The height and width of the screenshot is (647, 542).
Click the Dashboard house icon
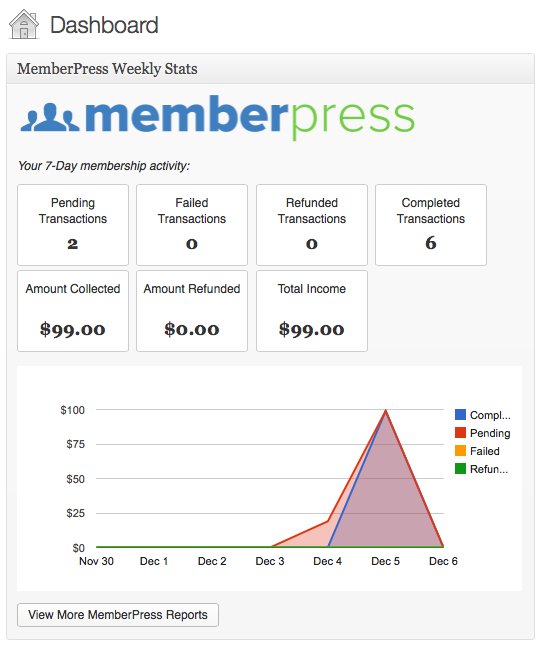coord(24,24)
